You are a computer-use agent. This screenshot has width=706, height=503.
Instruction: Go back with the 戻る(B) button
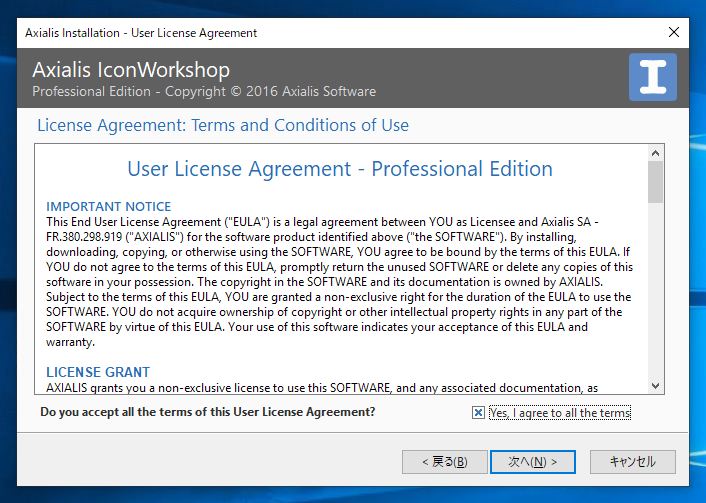(x=444, y=462)
